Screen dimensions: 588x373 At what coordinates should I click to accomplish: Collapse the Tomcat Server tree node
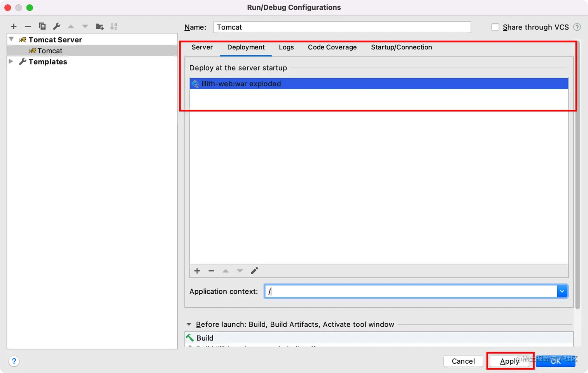click(x=11, y=39)
